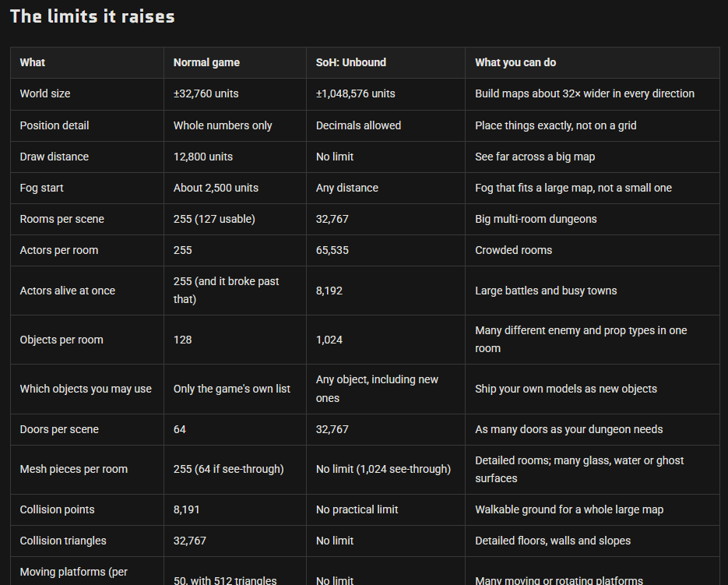
Task: Click the 'The limits it raises' heading
Action: [93, 16]
